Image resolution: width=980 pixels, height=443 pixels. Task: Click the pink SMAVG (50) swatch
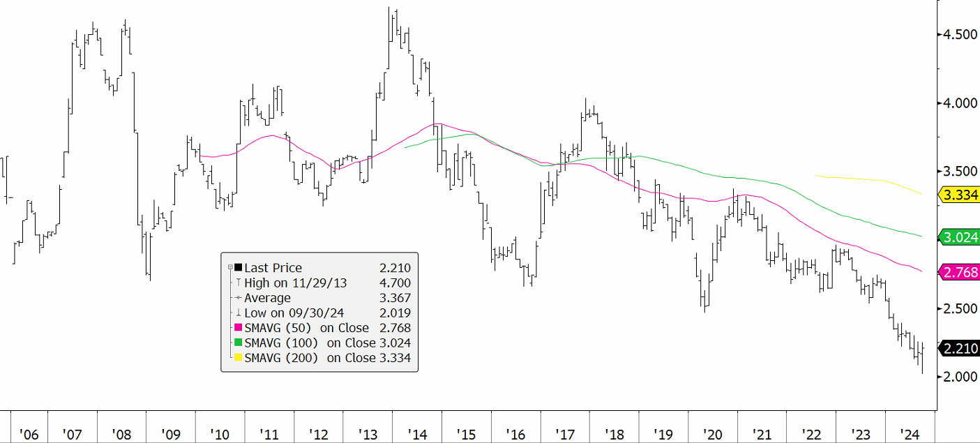tap(238, 328)
